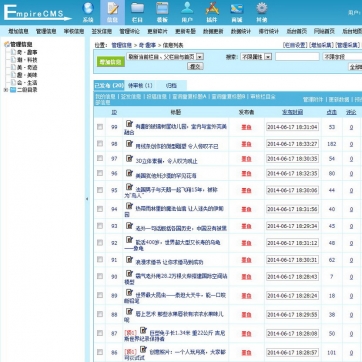Open the 其他 gear icon in header
The image size is (362, 362).
262,12
